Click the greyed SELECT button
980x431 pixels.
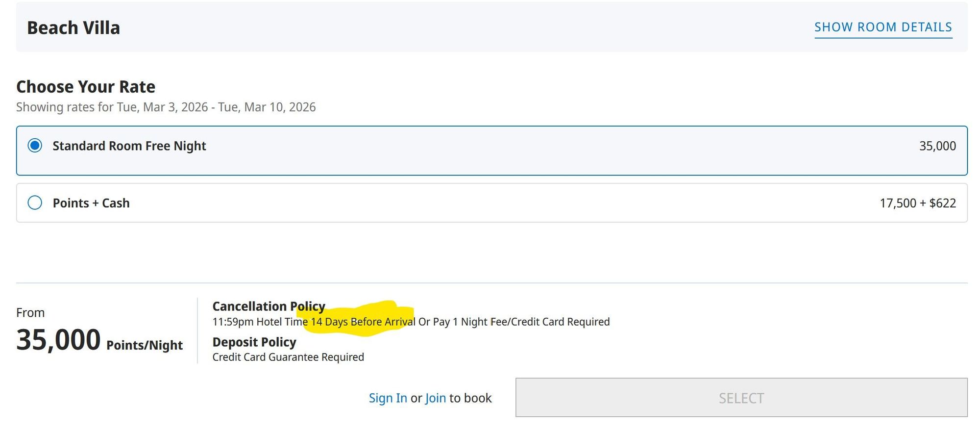coord(741,397)
